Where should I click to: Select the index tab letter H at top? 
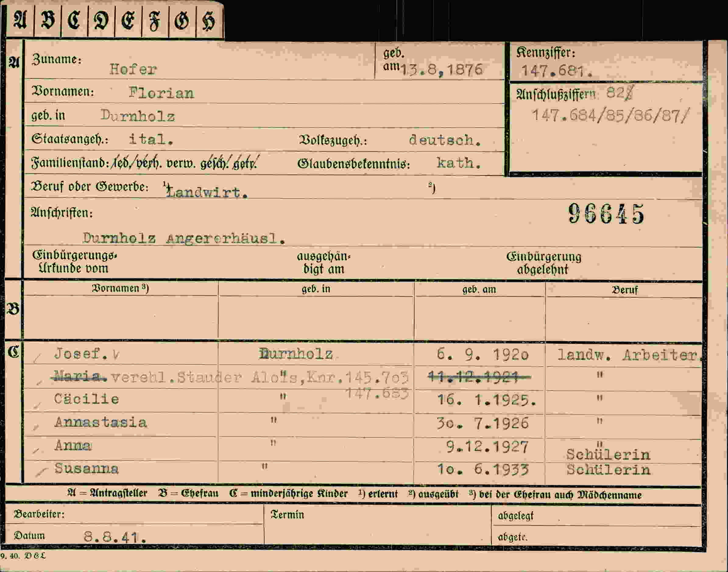[x=209, y=21]
